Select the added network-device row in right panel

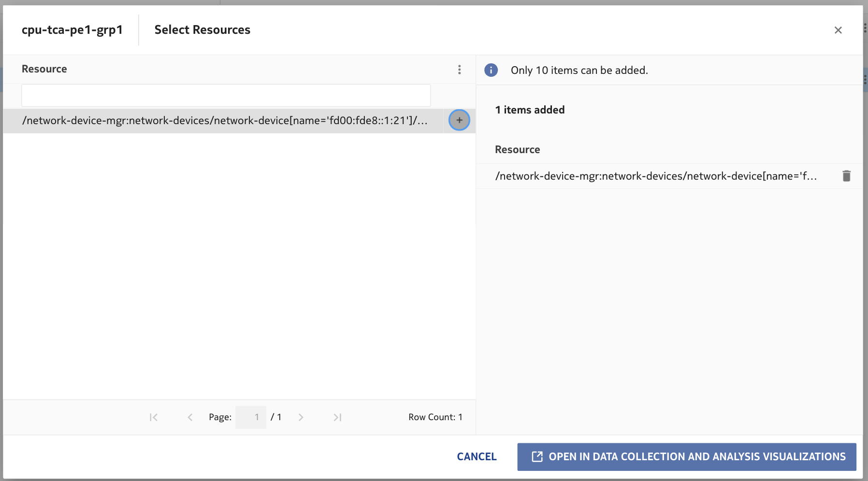[x=656, y=176]
